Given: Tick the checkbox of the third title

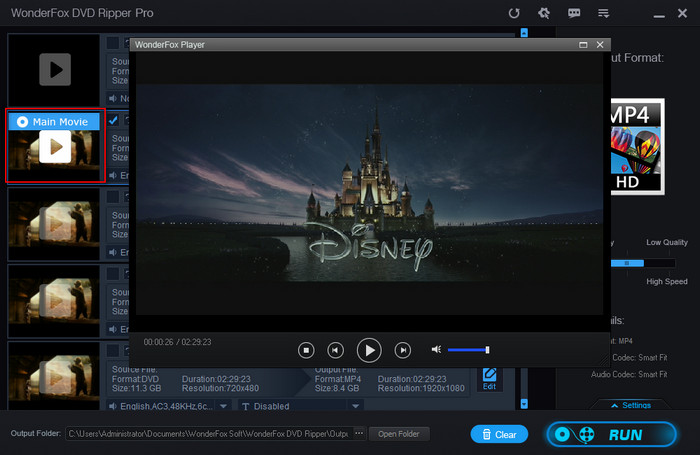Looking at the screenshot, I should coord(114,197).
